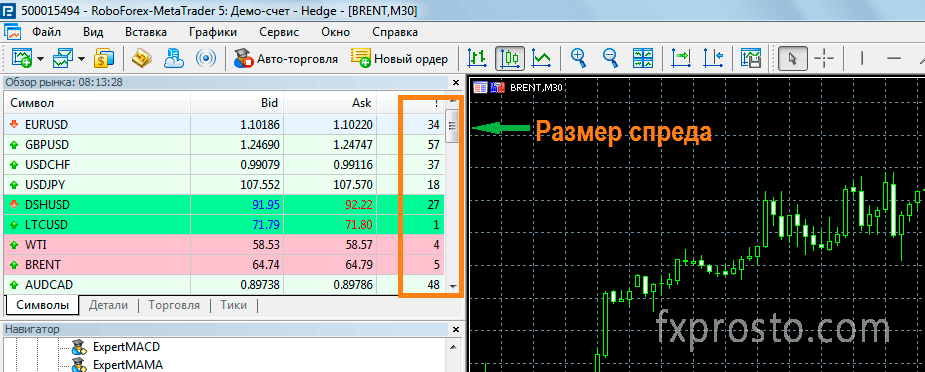Click the Ask column header
Screen dimensions: 925x372
point(329,103)
